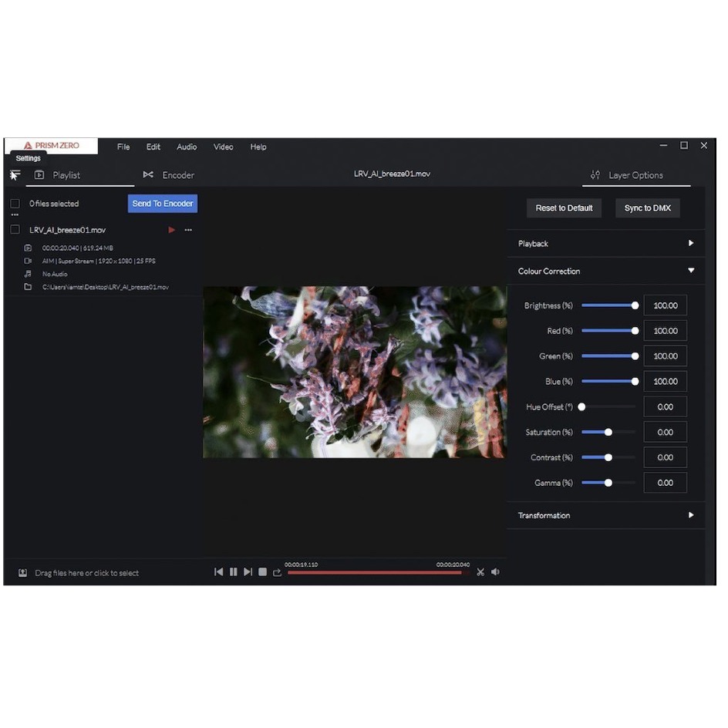
Task: Switch to the Encoder tab
Action: [x=169, y=175]
